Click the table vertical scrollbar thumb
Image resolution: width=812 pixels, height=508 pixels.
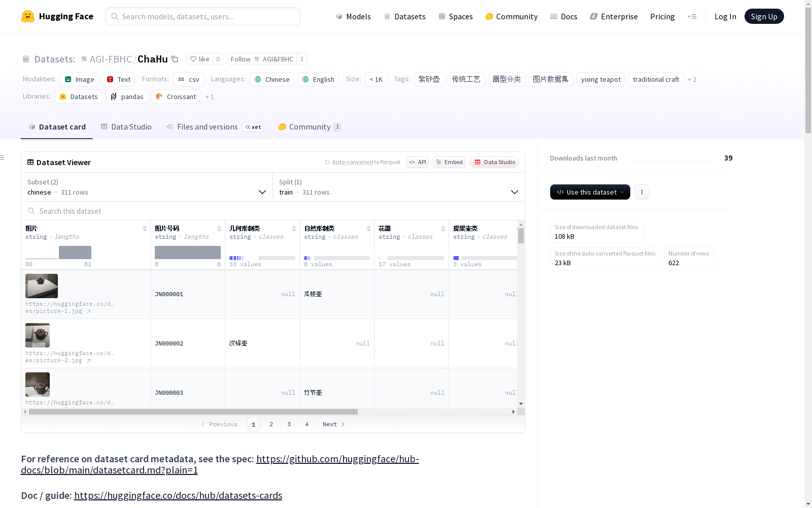[521, 236]
